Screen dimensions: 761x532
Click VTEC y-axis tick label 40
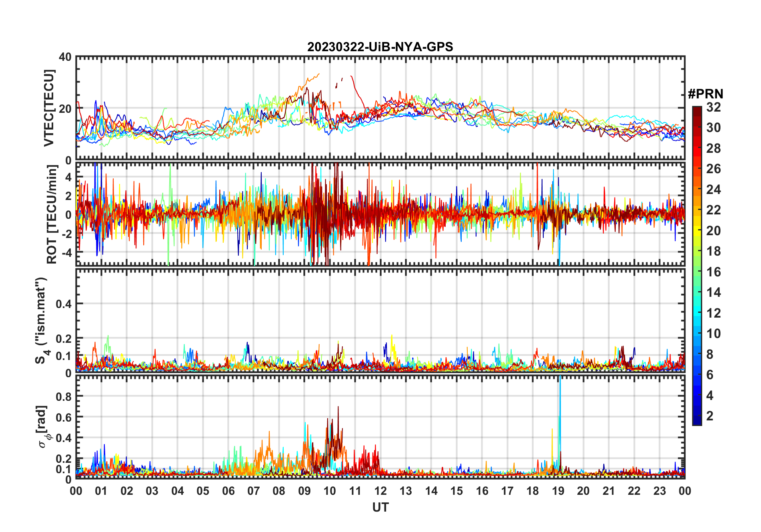click(65, 57)
